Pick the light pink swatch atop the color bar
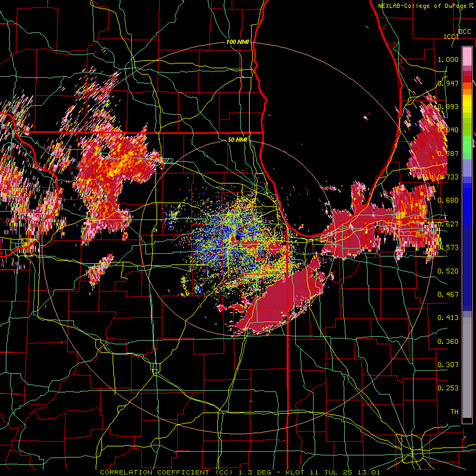 point(467,56)
